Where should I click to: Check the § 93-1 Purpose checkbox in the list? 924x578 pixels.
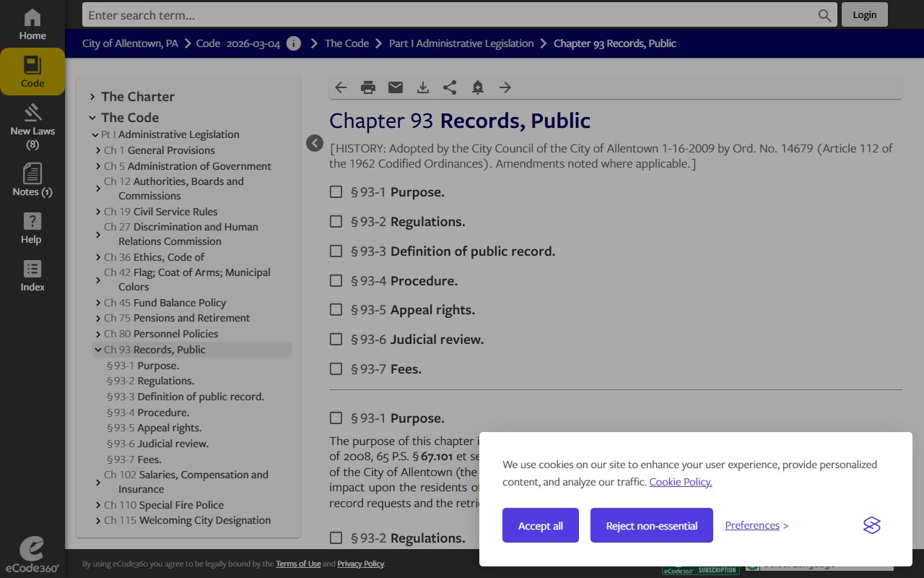(x=336, y=192)
